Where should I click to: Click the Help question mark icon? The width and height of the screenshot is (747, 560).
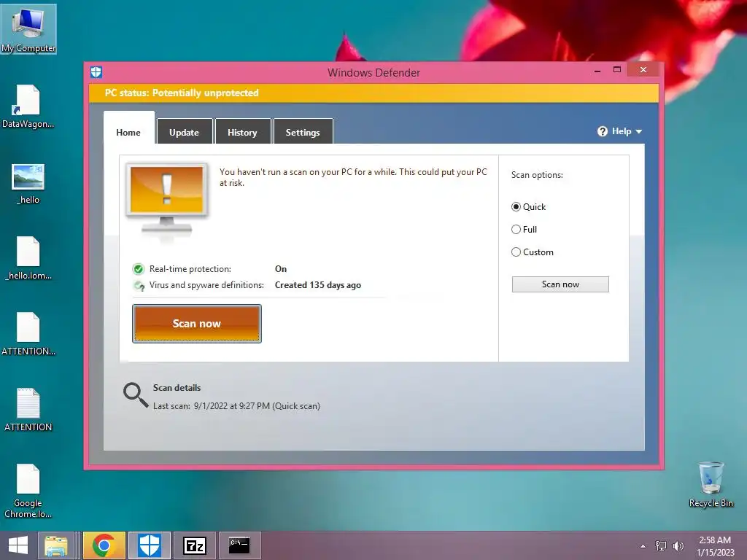602,131
